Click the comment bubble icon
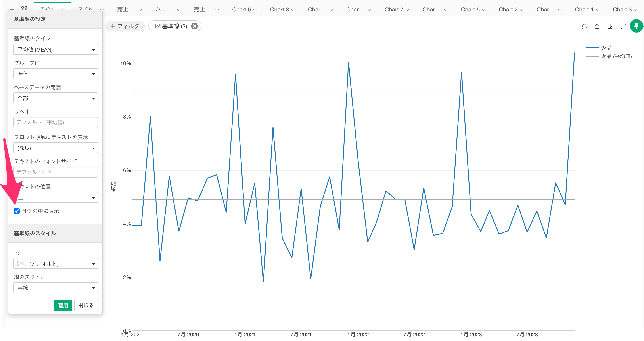644x341 pixels. point(585,26)
